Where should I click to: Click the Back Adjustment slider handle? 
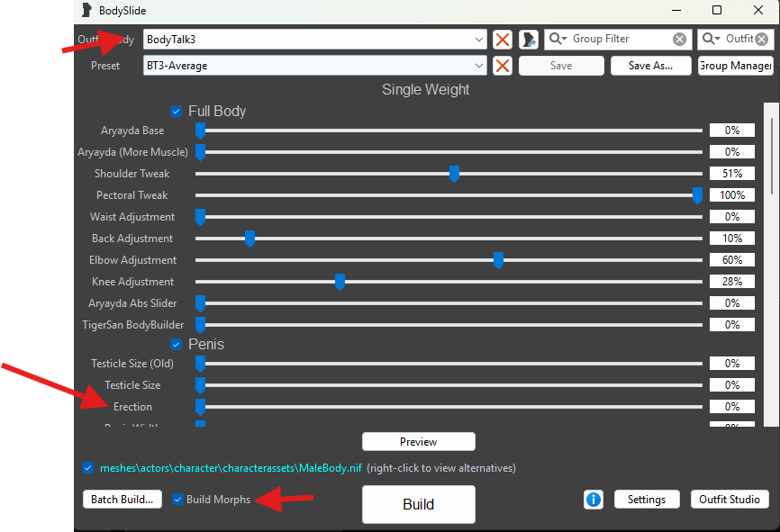(249, 239)
